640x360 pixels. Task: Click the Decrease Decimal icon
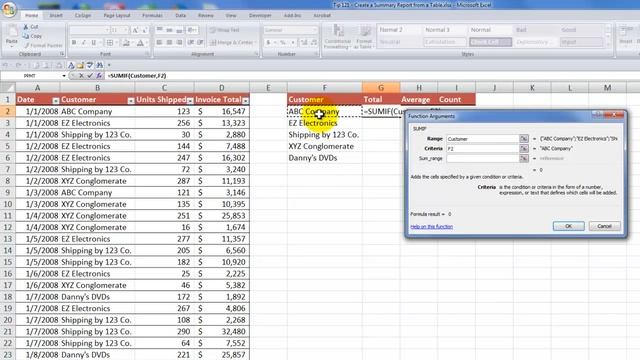coord(313,42)
